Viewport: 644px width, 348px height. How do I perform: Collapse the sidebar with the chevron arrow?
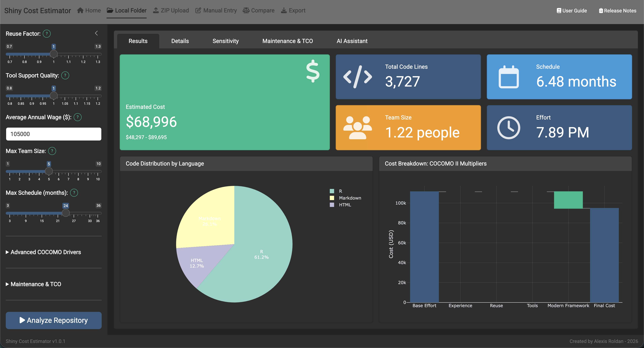point(96,33)
